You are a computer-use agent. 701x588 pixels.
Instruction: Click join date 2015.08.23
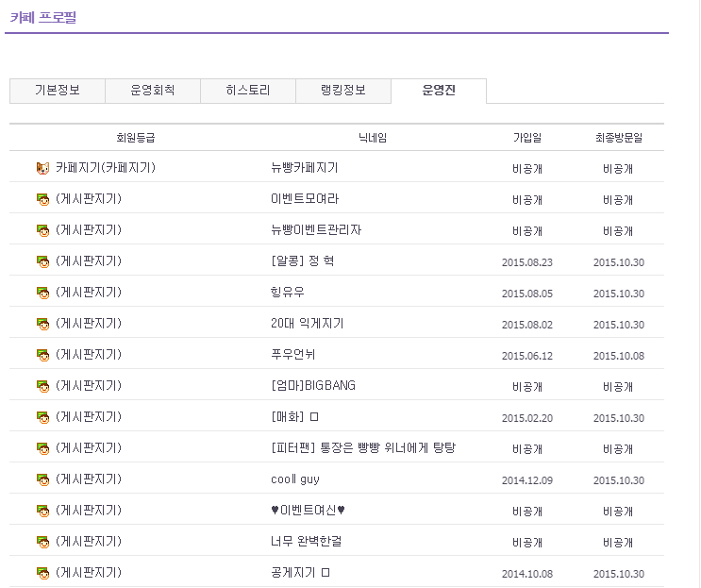[527, 262]
